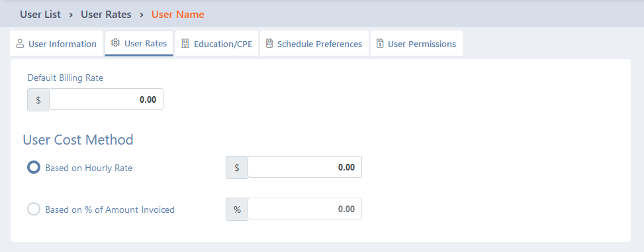Image resolution: width=644 pixels, height=252 pixels.
Task: Click the Default Billing Rate input field
Action: 106,99
